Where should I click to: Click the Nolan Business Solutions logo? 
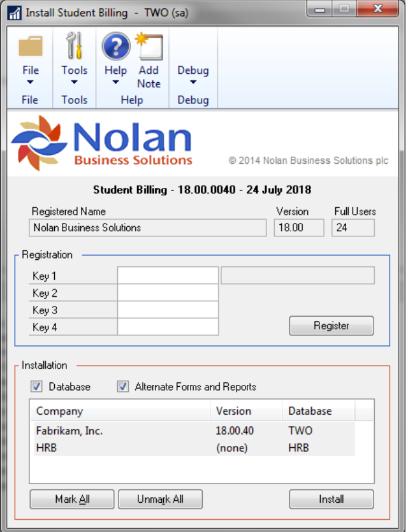pos(102,143)
